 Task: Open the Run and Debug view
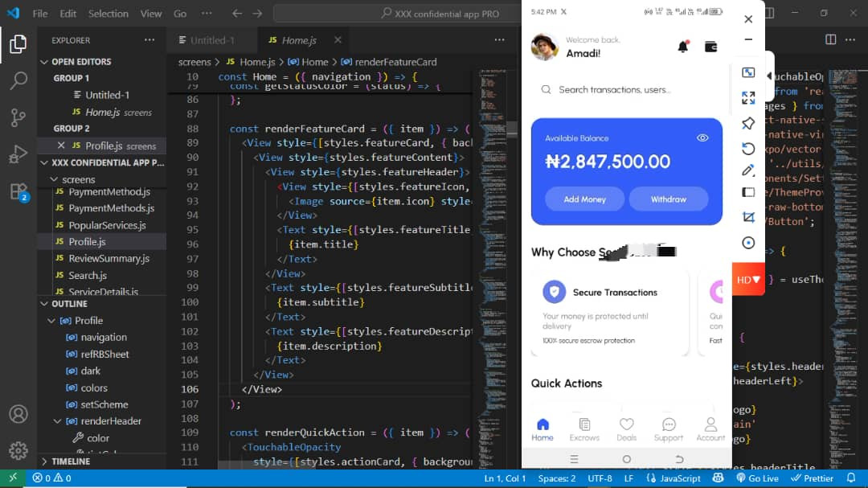[18, 154]
